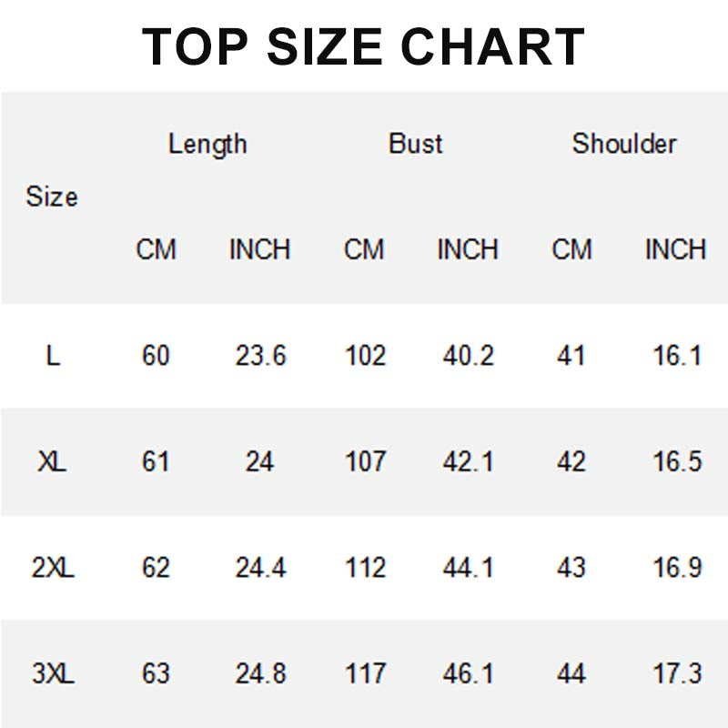Select the 17.3 inch shoulder value
728x728 pixels.
click(677, 674)
